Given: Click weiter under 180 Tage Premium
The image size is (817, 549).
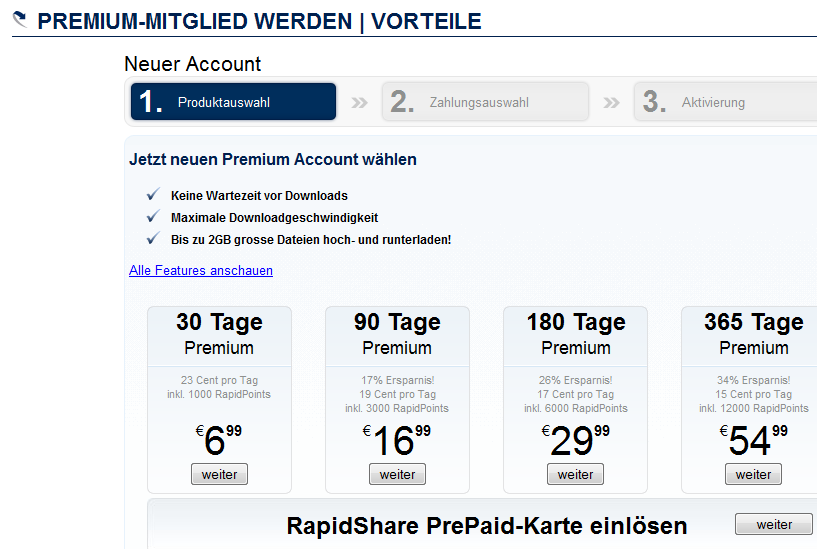Looking at the screenshot, I should pos(575,474).
